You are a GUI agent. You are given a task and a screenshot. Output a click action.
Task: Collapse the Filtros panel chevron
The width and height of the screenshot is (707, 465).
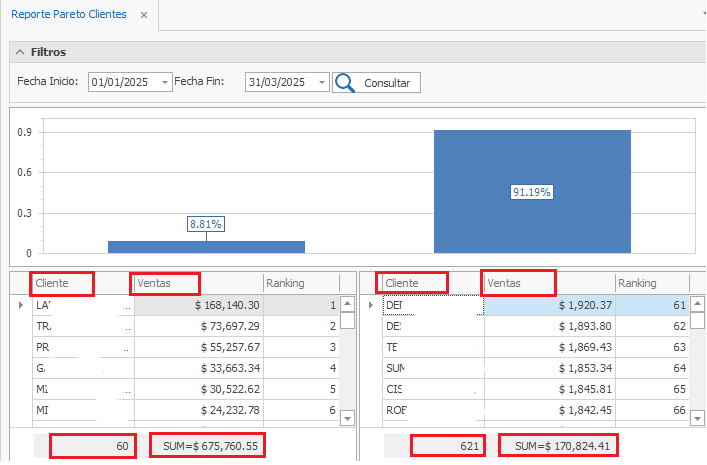[19, 52]
